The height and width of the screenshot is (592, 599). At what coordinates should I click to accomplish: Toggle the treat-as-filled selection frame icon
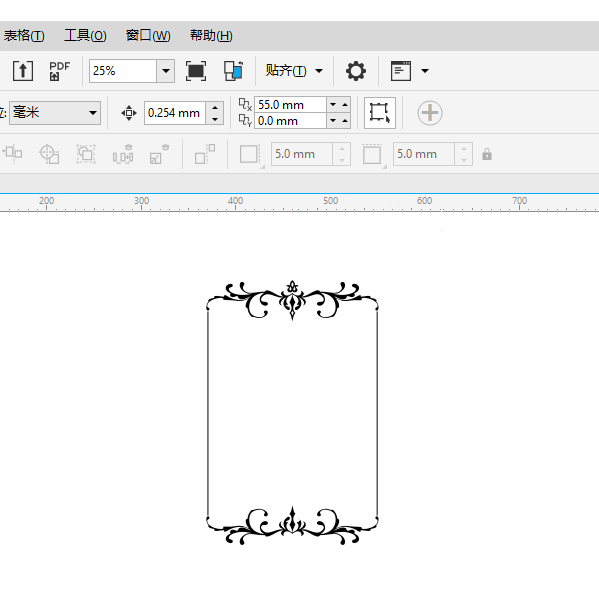(380, 113)
